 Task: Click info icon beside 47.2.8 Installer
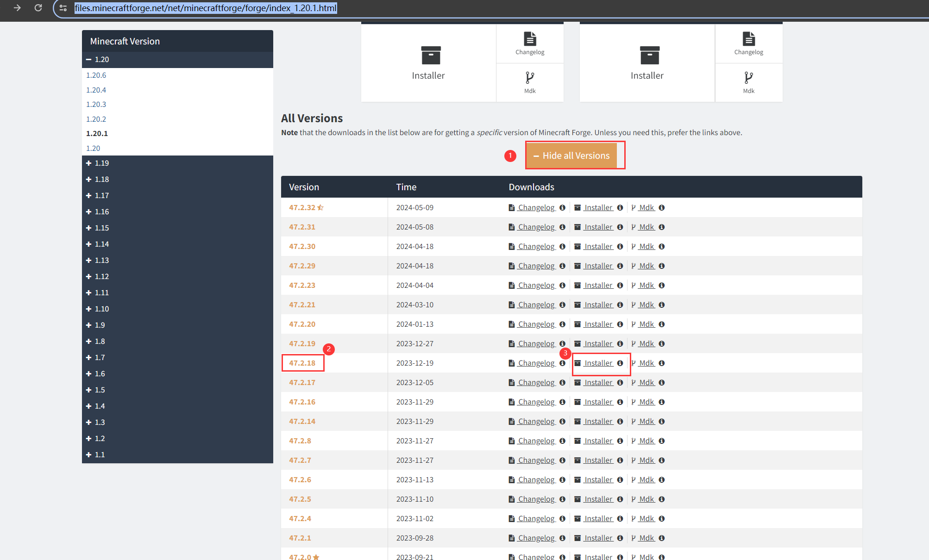coord(620,441)
